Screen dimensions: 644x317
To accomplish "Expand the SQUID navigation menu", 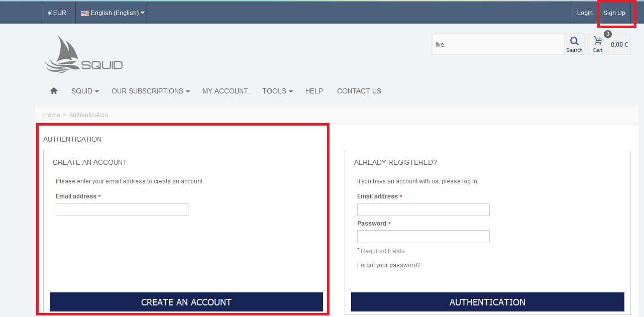I will tap(84, 91).
